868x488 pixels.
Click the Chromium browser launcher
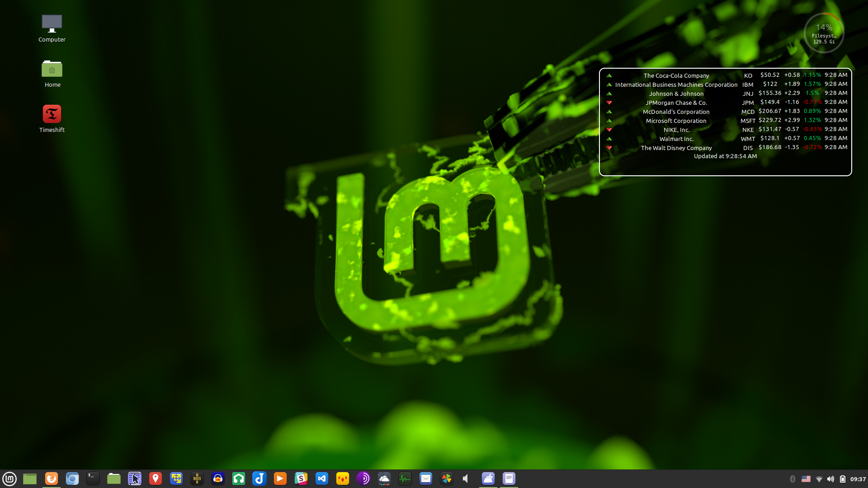click(72, 479)
